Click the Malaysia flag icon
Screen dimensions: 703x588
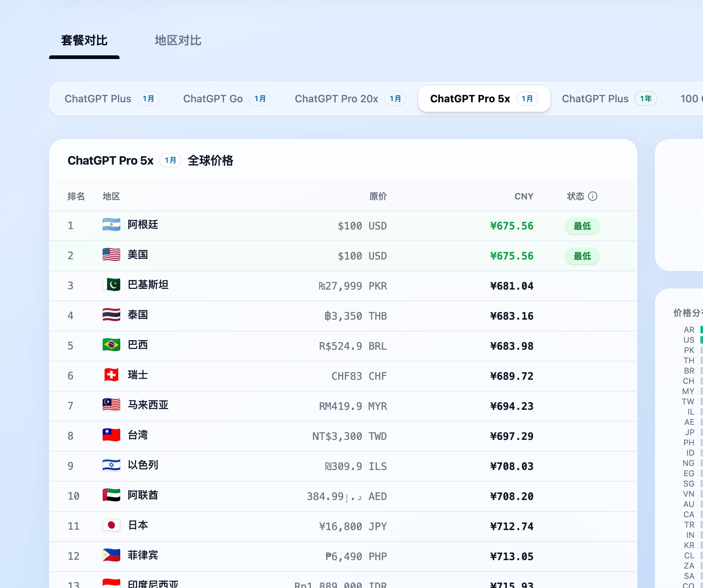click(111, 405)
